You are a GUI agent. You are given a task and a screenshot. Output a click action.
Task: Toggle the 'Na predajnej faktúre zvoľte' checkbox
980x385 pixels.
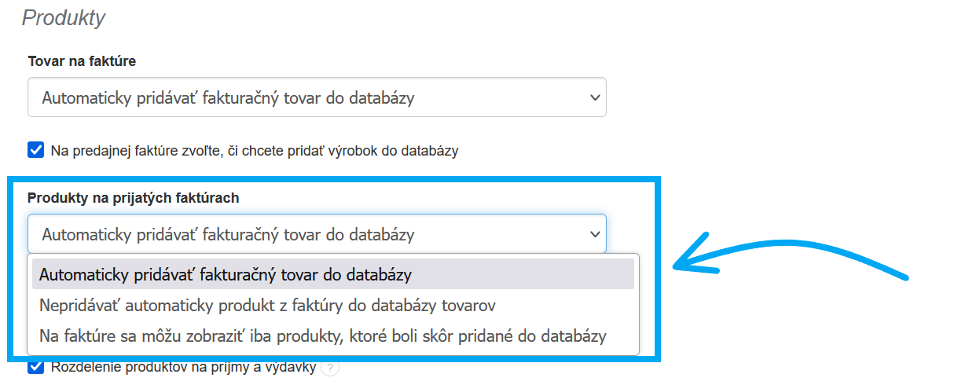click(36, 150)
